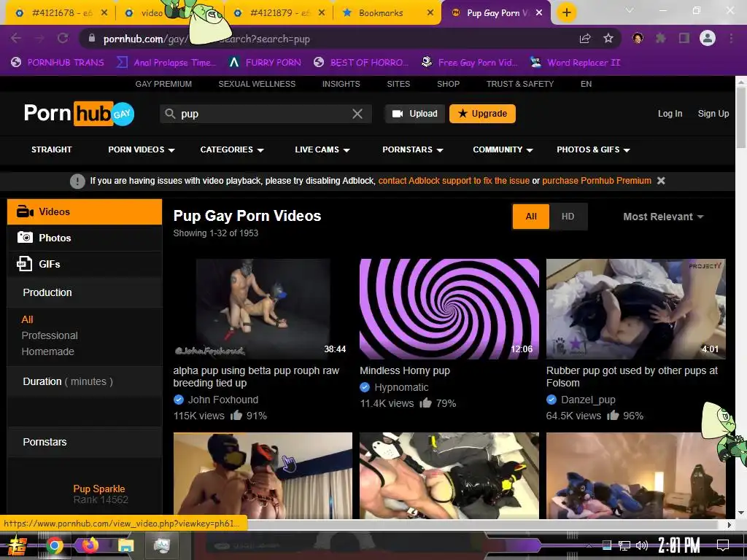The image size is (747, 560).
Task: Close the Bookmarks tab
Action: click(x=430, y=13)
